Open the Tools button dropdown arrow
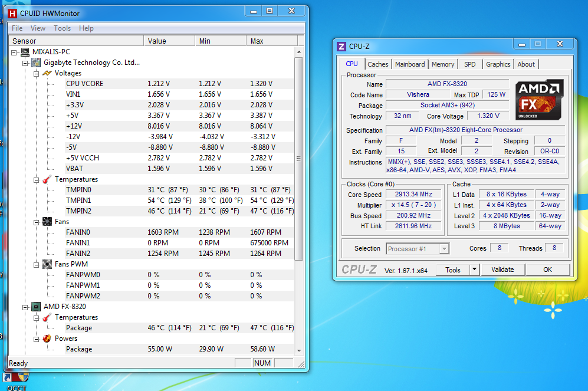Screen dimensions: 588x391 [474, 270]
